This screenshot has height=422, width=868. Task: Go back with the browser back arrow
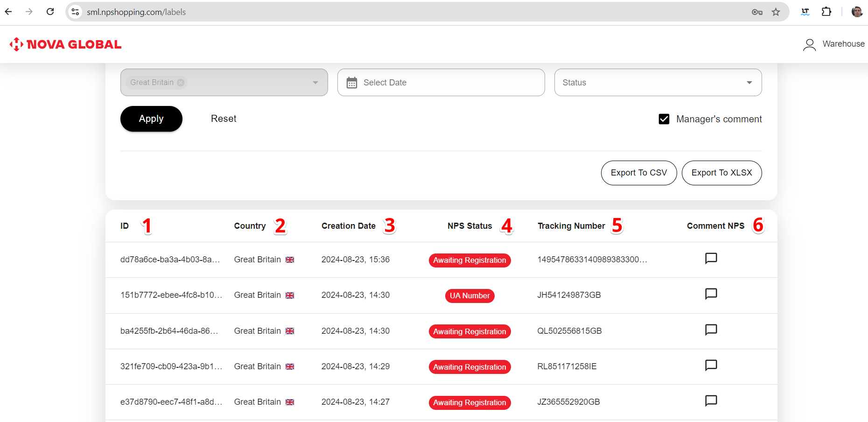[x=8, y=12]
